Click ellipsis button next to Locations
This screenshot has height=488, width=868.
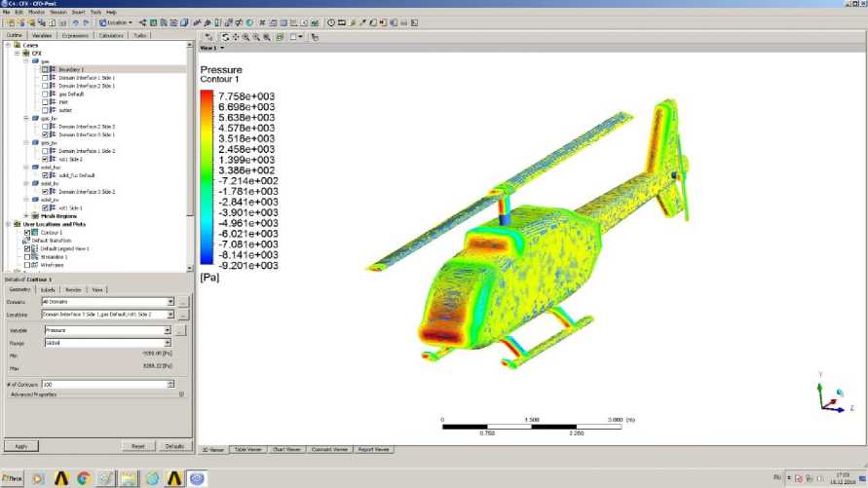(183, 315)
